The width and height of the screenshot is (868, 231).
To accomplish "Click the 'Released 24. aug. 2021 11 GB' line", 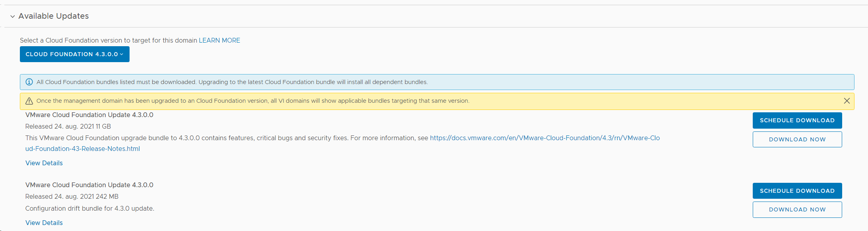I will click(x=68, y=126).
